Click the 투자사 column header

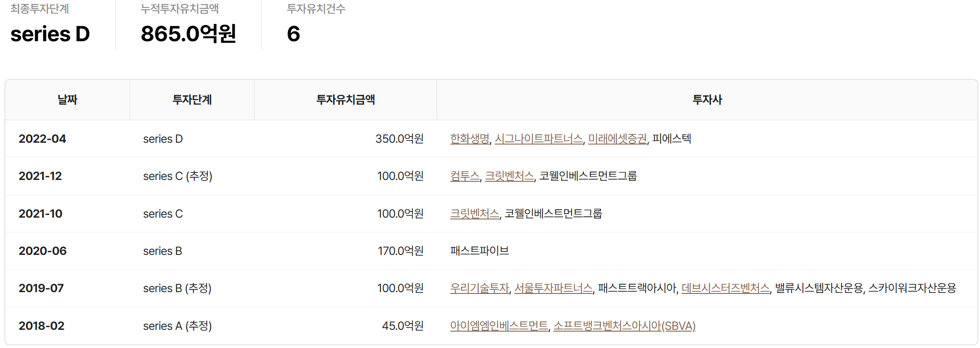point(707,100)
